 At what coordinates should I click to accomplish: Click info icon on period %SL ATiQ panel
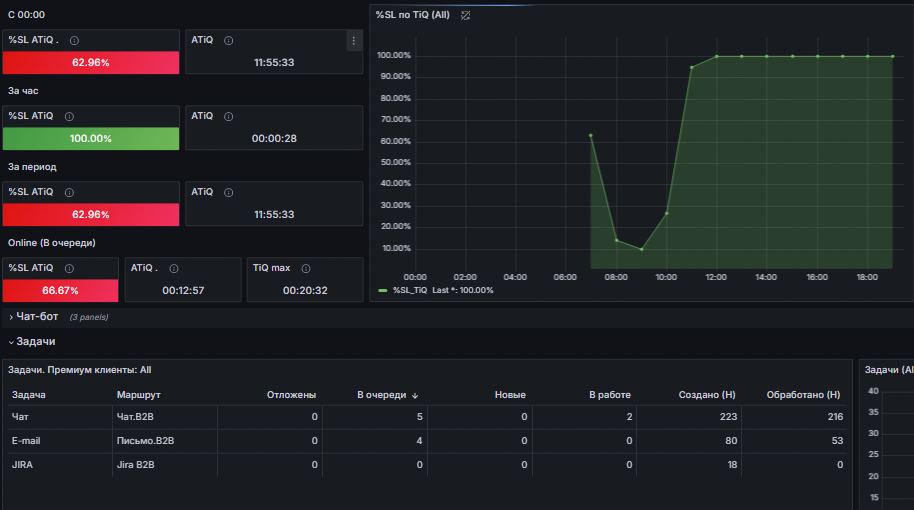click(x=69, y=192)
